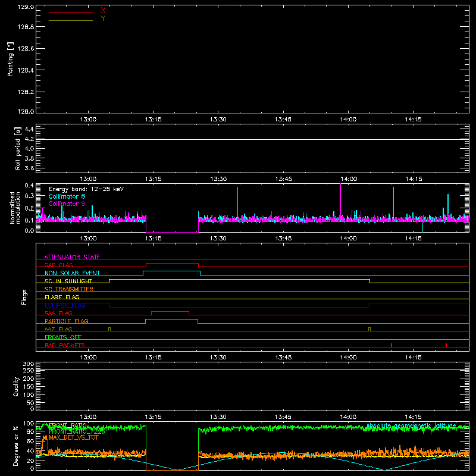Viewport: 476px width, 476px height.
Task: Click the 80 tick on Degrees axis
Action: pos(30,431)
